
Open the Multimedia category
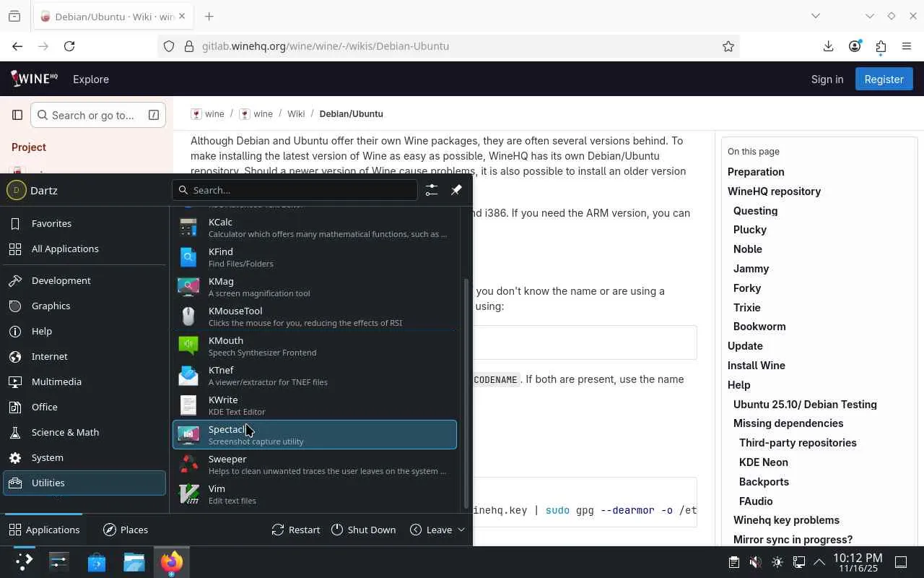[84, 381]
